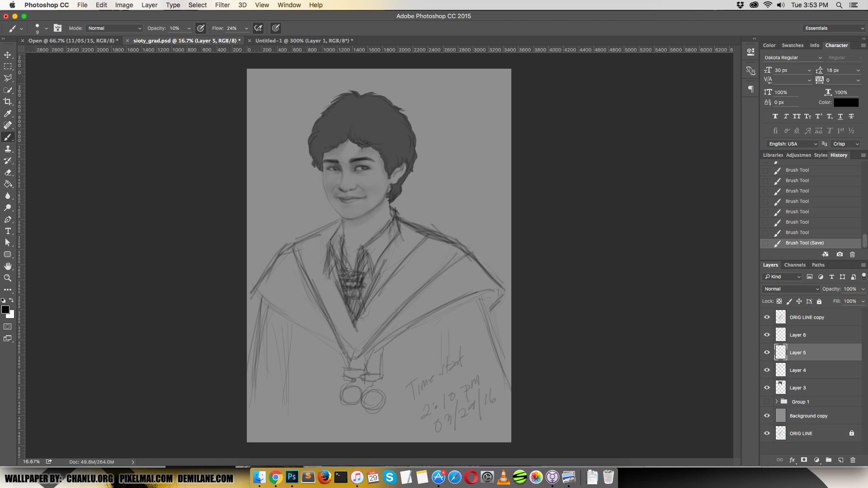868x488 pixels.
Task: Open the layer blend mode dropdown
Action: coord(791,289)
